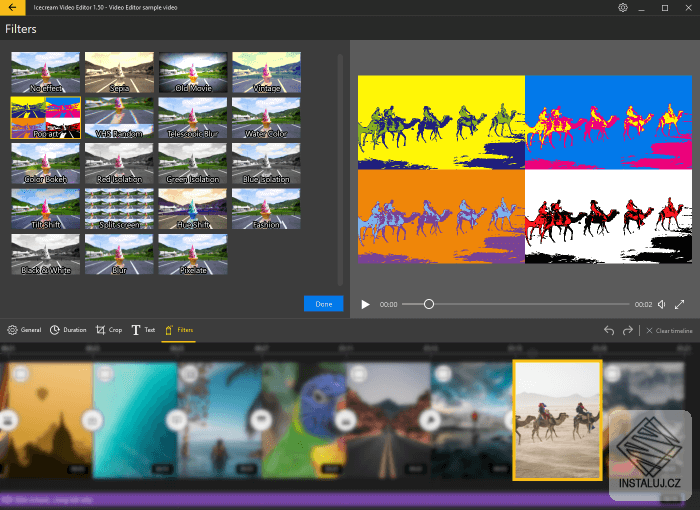Redo the action arrow
The image size is (700, 510).
628,330
